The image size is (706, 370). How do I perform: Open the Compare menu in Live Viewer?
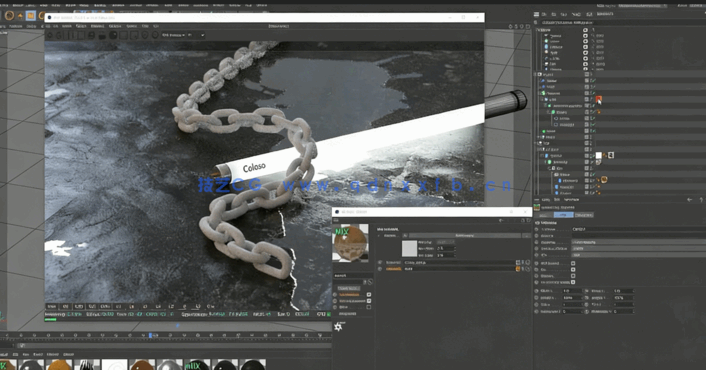[x=115, y=27]
